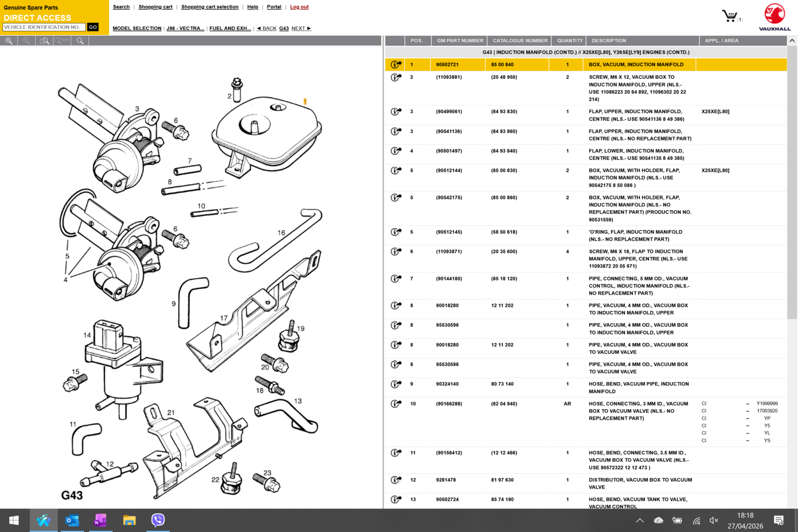
Task: Go BACK to the previous illustration
Action: pyautogui.click(x=267, y=29)
